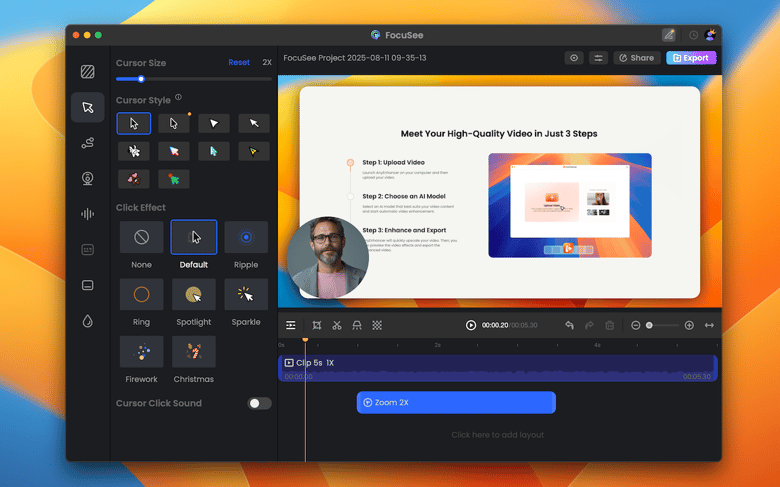The height and width of the screenshot is (487, 780).
Task: Adjust the Cursor Size slider handle
Action: click(141, 79)
